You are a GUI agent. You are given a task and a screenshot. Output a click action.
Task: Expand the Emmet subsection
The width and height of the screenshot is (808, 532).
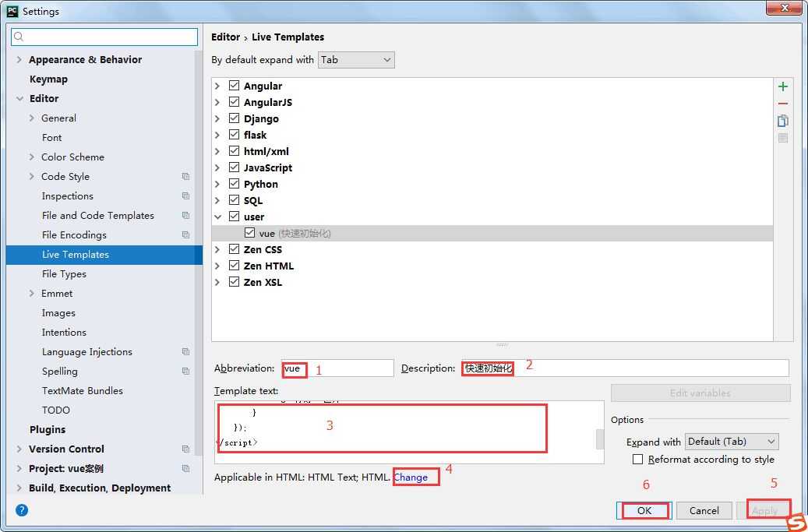(32, 294)
